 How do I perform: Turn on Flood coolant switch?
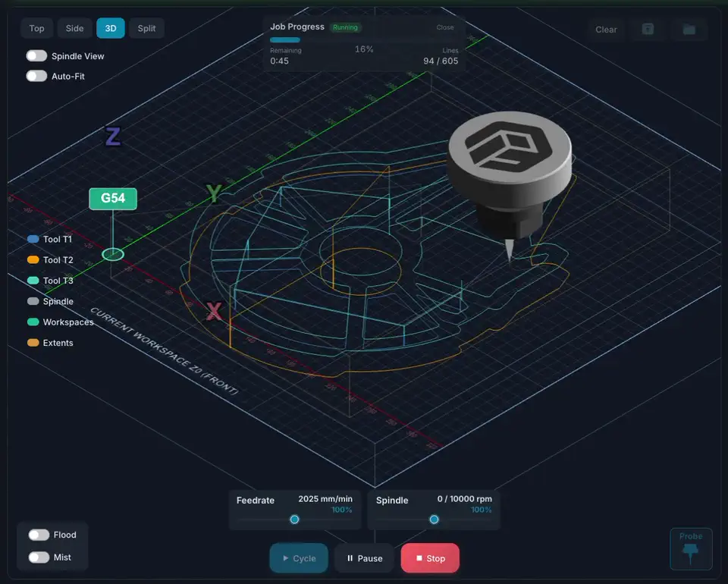(39, 535)
